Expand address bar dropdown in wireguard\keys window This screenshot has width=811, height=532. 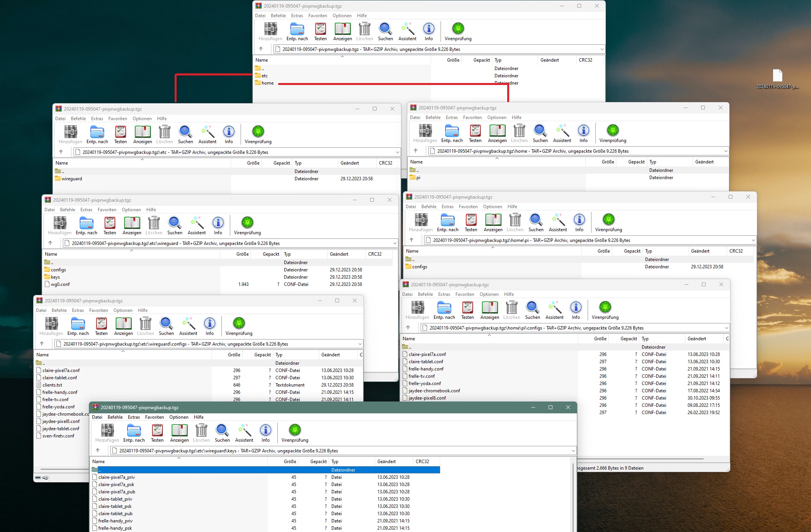(x=573, y=451)
